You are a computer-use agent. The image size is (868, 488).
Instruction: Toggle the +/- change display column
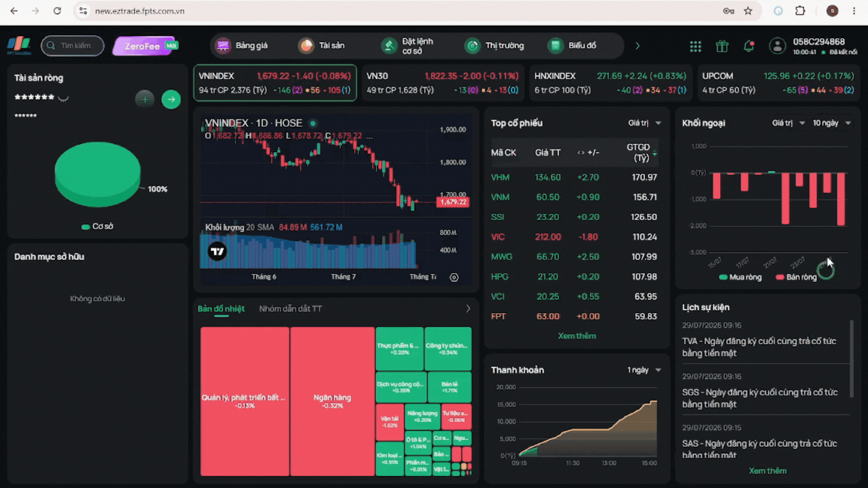pos(588,153)
